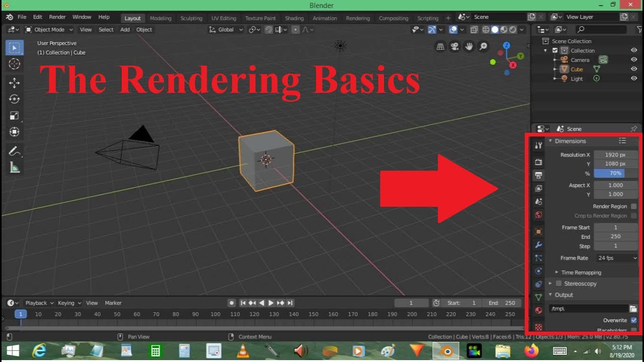Screen dimensions: 644x362
Task: Activate the Cursor tool
Action: (x=15, y=64)
